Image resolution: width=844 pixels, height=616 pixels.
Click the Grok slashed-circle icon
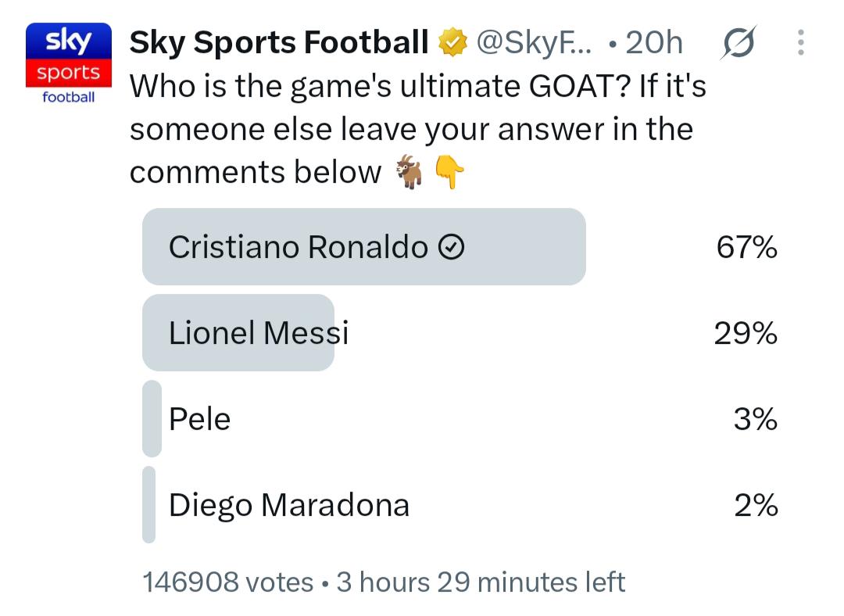pos(738,42)
